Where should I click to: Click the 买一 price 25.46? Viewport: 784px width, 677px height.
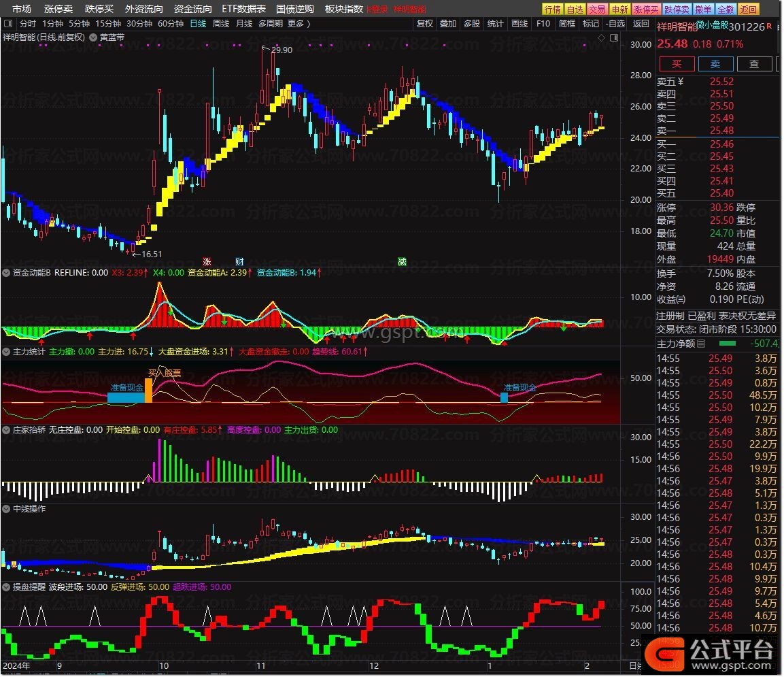point(722,145)
